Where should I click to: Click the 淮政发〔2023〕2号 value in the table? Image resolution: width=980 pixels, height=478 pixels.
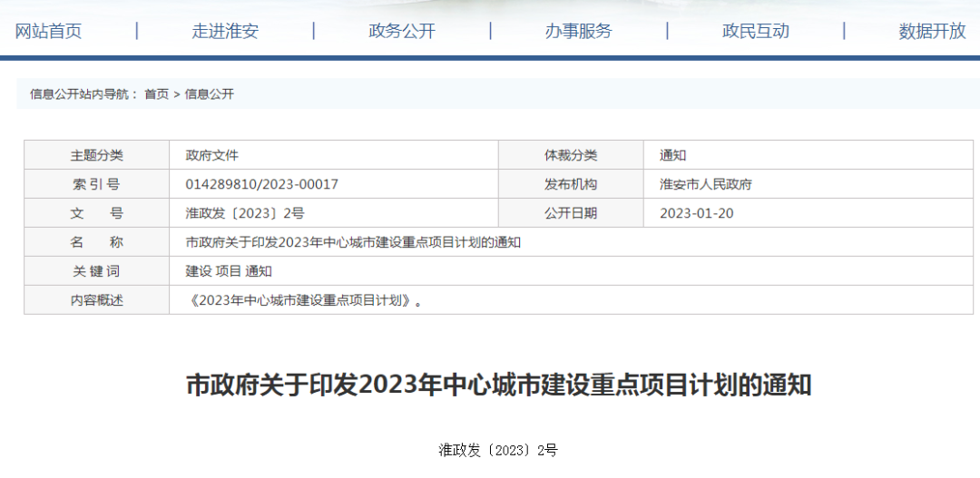pos(244,213)
